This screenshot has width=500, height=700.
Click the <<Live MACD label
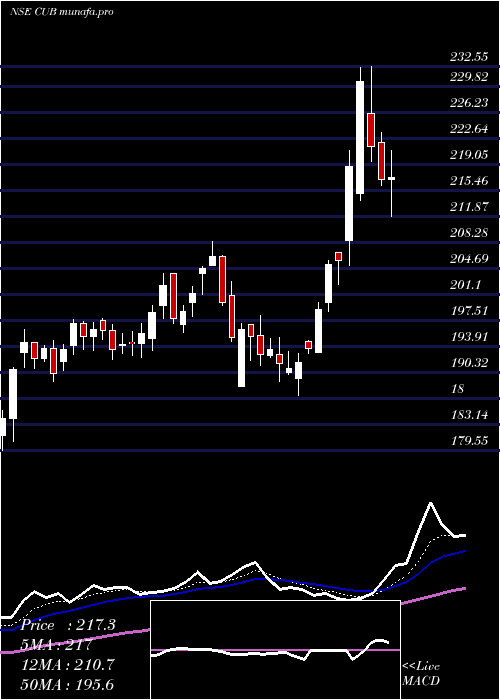tap(421, 673)
